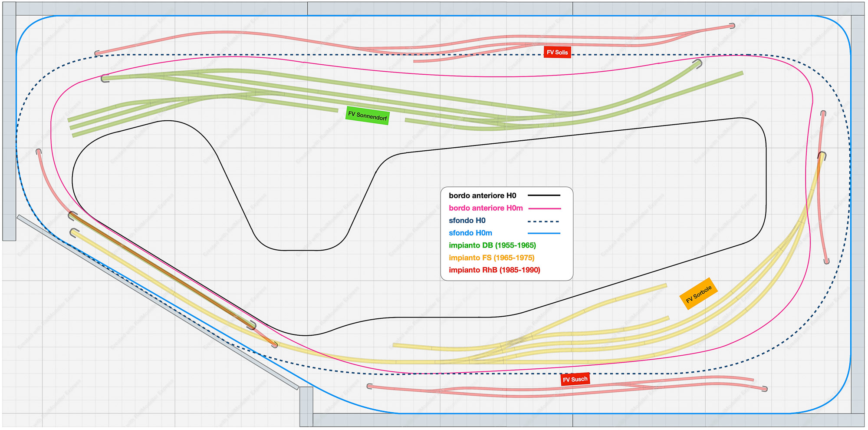
Task: Click buffer stop at right end of green Sonnendorf track
Action: click(x=698, y=63)
